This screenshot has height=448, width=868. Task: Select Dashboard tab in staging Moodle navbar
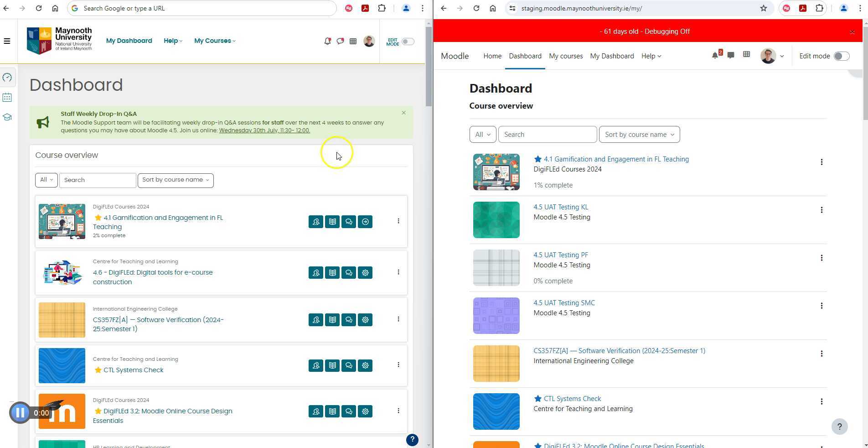click(x=525, y=56)
